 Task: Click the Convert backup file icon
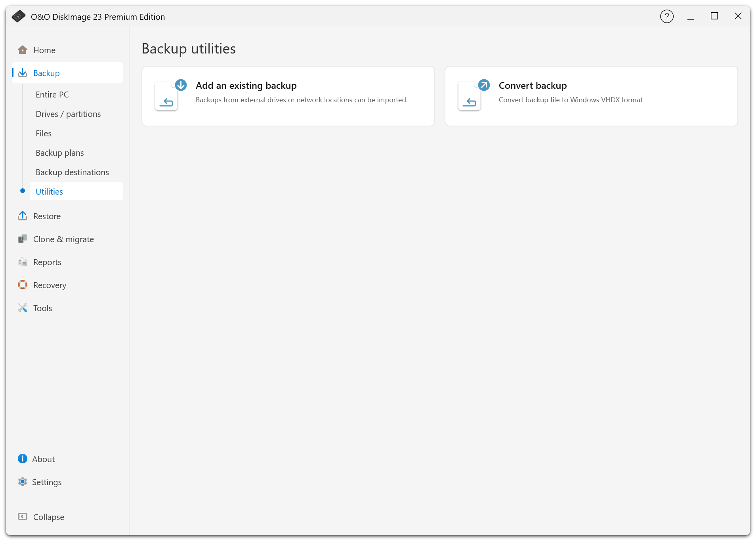click(473, 96)
